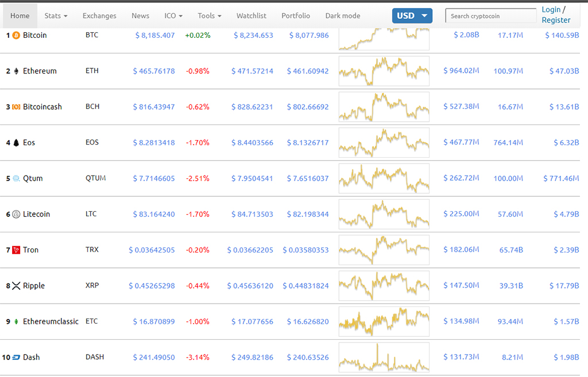The width and height of the screenshot is (588, 377).
Task: Open the Portfolio page
Action: tap(296, 15)
